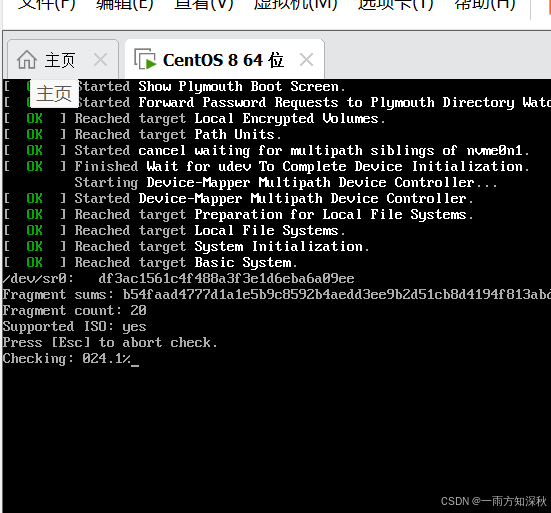This screenshot has width=551, height=513.
Task: Open the 选项卡(T) menu
Action: [395, 5]
